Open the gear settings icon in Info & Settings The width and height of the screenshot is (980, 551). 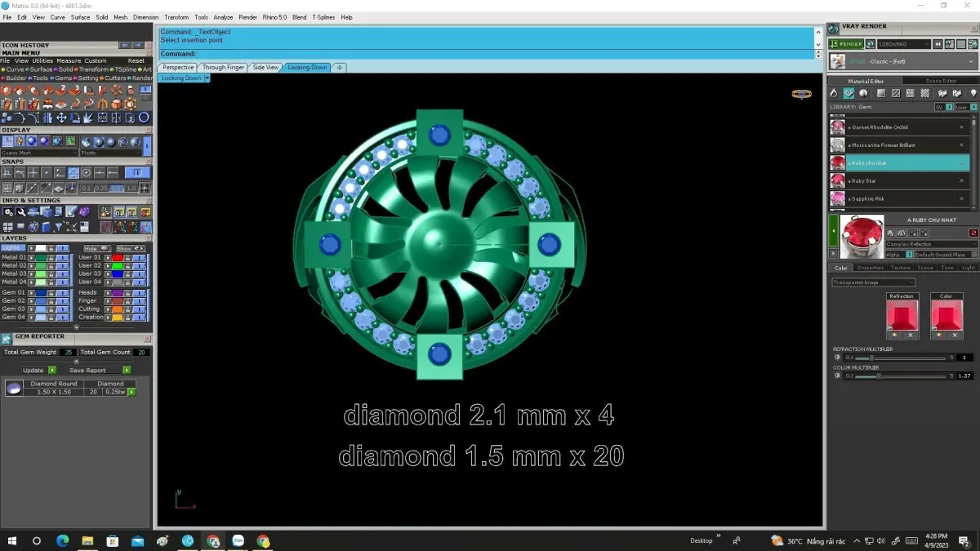pyautogui.click(x=7, y=211)
